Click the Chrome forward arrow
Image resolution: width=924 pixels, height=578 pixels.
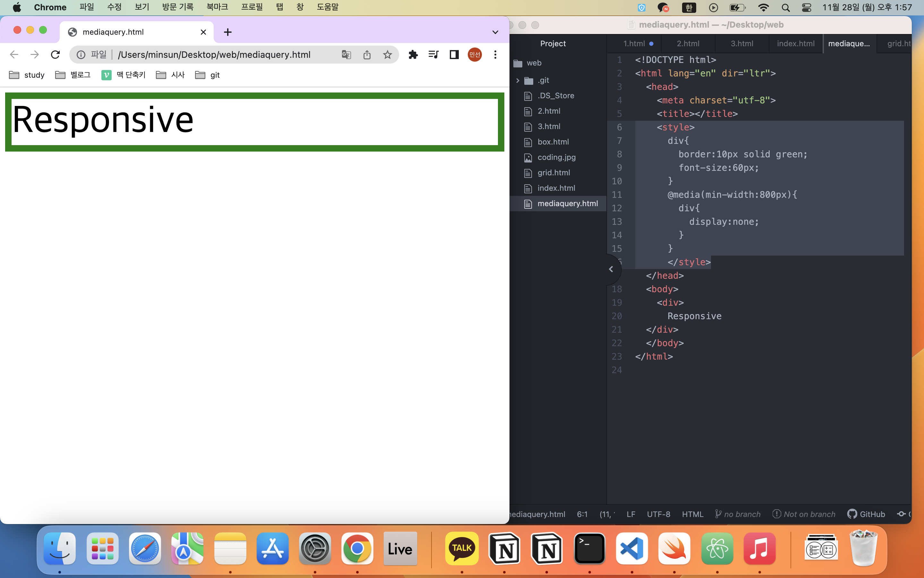35,55
